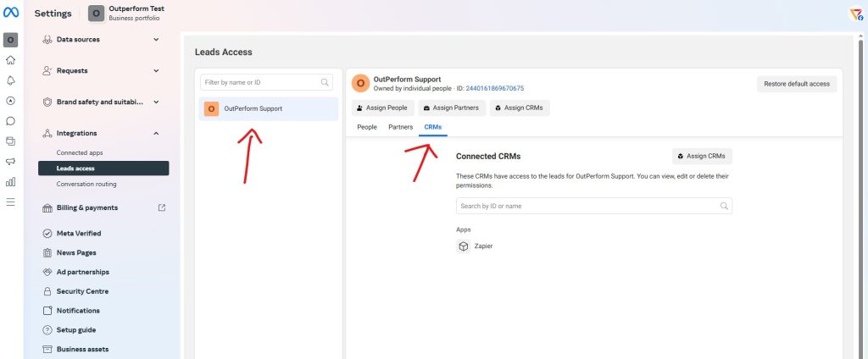Expand the Data sources section

pyautogui.click(x=156, y=39)
